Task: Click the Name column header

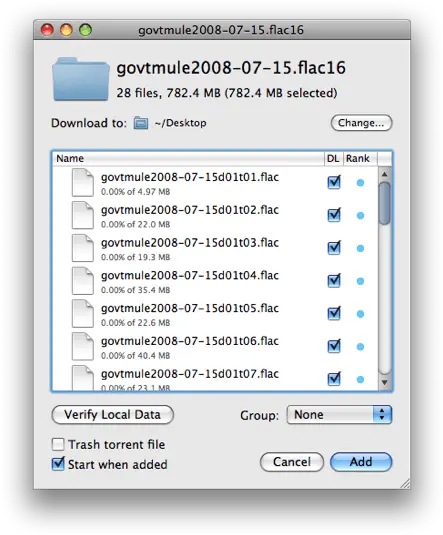Action: [x=188, y=159]
